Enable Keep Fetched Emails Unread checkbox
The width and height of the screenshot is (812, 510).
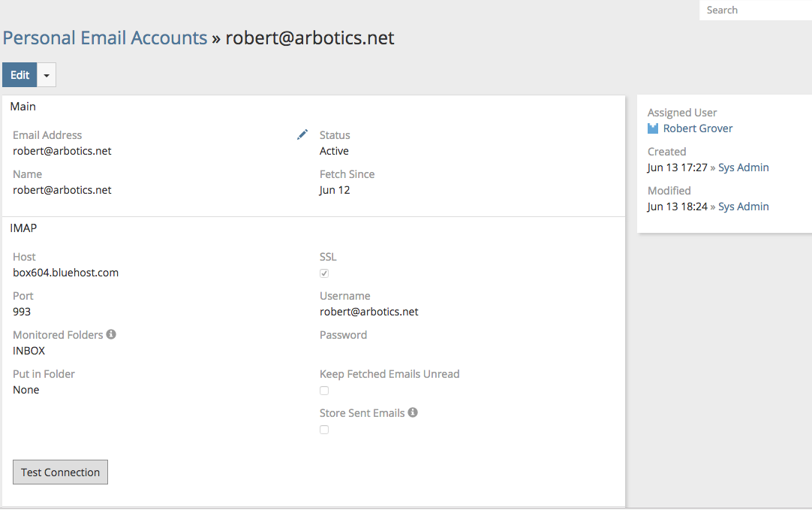(324, 391)
